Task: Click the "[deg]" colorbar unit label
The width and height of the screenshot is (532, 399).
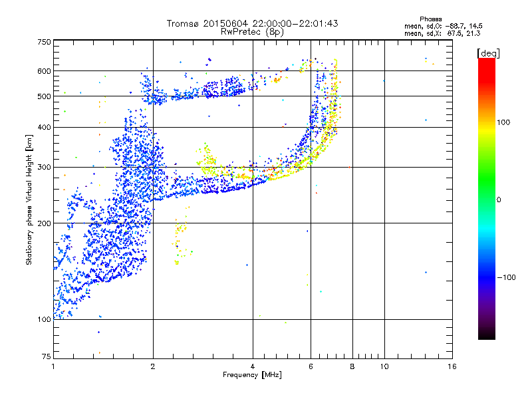Action: [488, 53]
